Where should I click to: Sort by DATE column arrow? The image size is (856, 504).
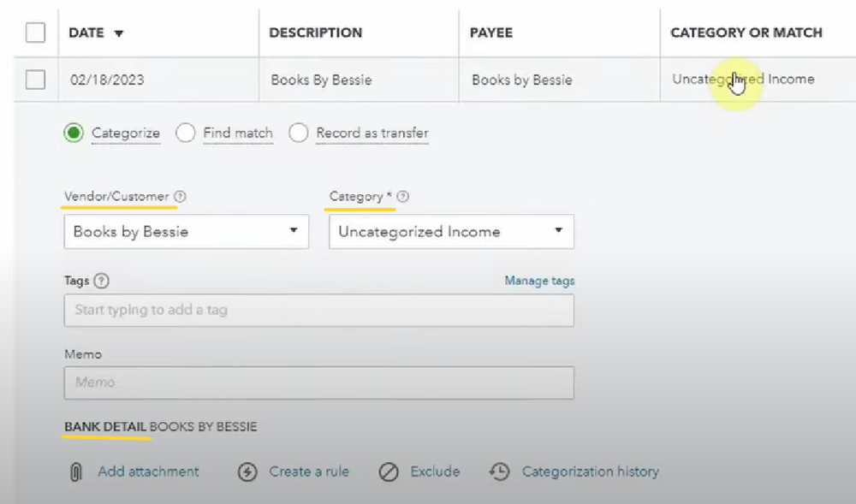tap(118, 33)
